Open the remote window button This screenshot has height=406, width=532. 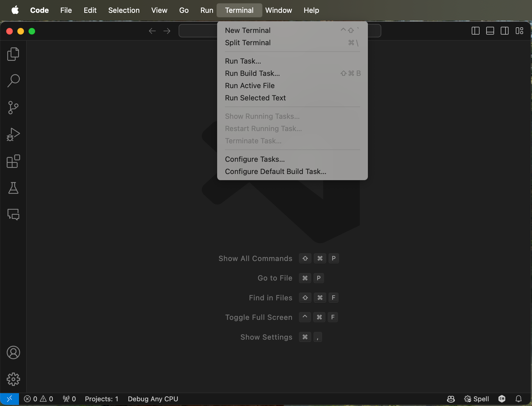[x=9, y=399]
